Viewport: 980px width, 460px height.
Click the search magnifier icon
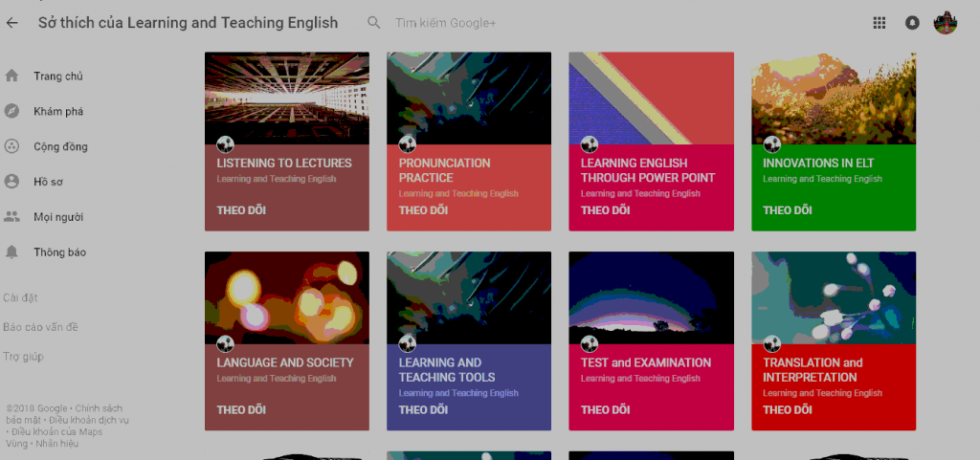374,23
